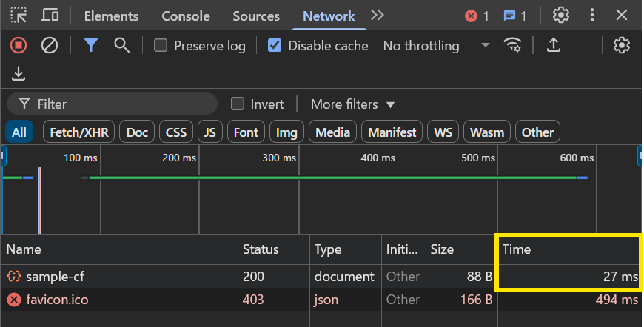Stop recording network log

19,45
